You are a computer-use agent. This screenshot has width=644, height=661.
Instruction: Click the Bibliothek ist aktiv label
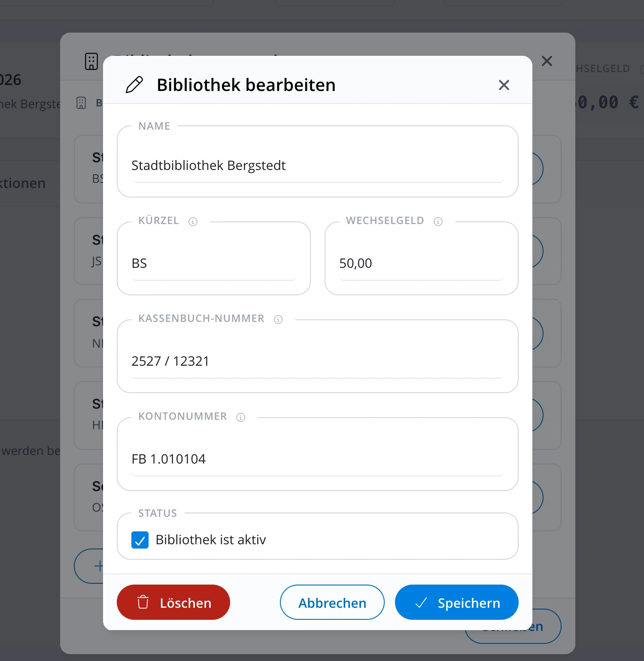pos(211,540)
